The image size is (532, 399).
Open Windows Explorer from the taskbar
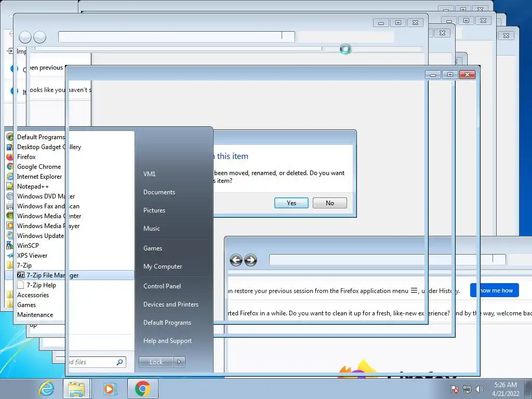(x=76, y=389)
